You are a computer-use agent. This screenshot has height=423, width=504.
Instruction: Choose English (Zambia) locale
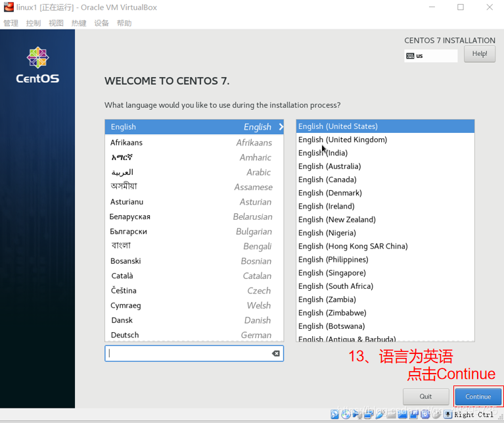[x=385, y=299]
